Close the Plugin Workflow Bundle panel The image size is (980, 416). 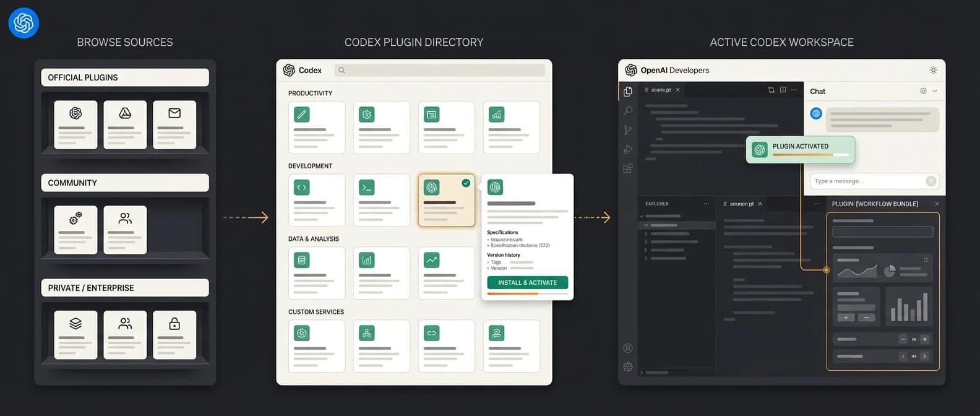[x=937, y=204]
